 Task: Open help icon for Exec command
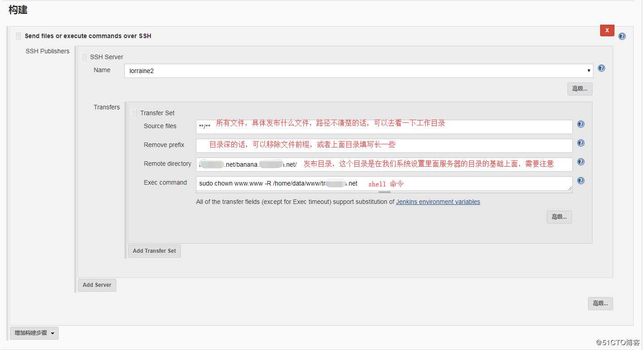click(x=581, y=181)
